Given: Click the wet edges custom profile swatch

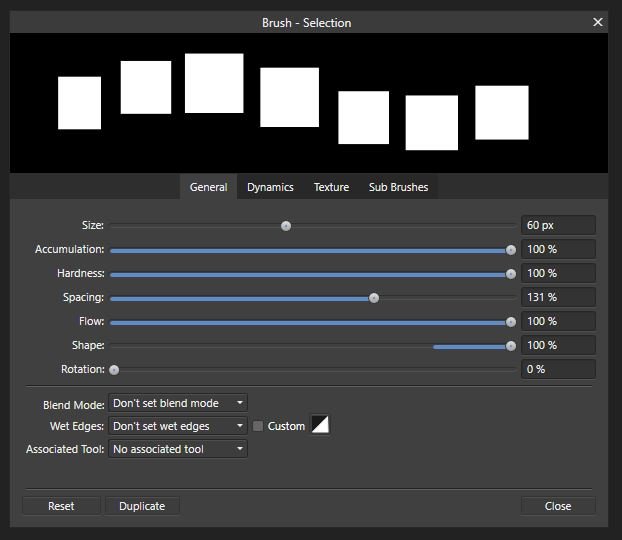Looking at the screenshot, I should point(320,425).
